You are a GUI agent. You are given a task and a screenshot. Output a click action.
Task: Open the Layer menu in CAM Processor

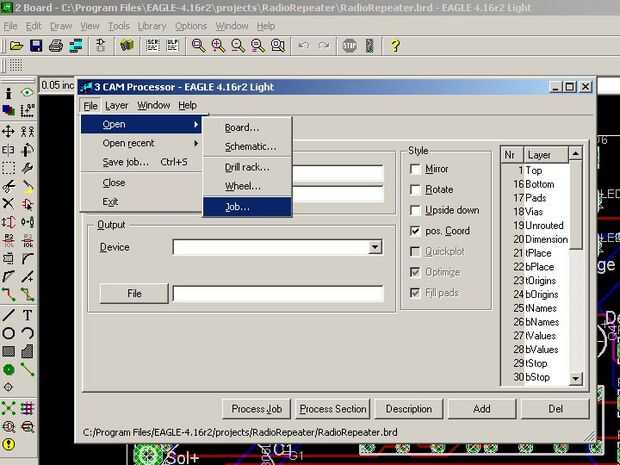117,106
